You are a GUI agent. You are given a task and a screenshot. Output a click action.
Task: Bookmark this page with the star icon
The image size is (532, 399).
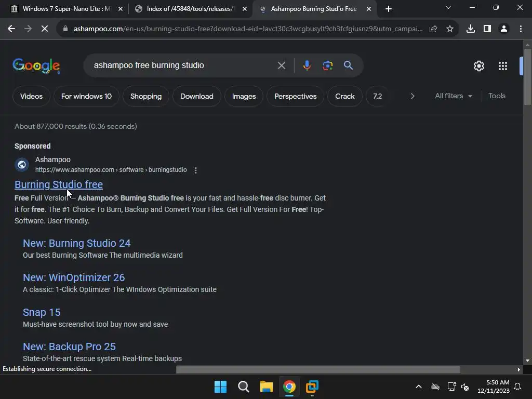[x=450, y=29]
